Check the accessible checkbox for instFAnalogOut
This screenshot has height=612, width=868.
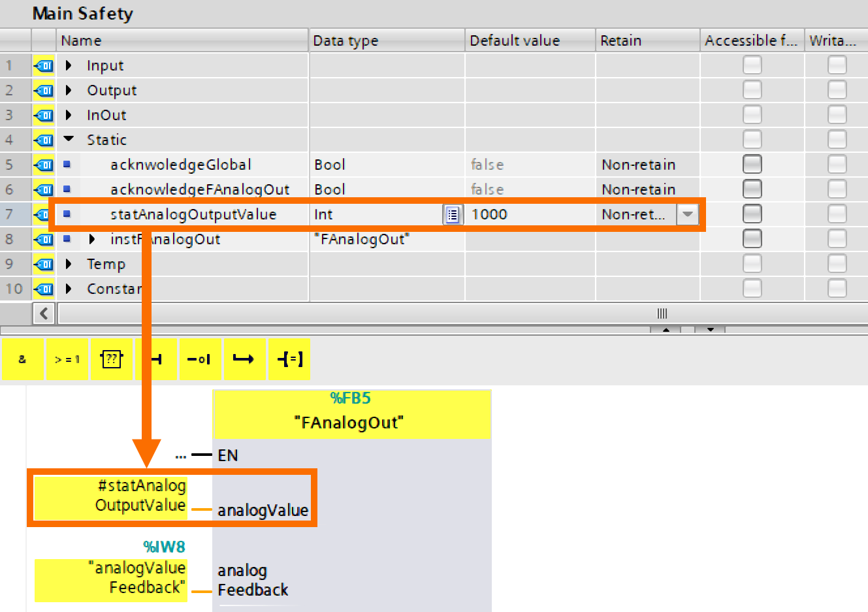pyautogui.click(x=752, y=238)
